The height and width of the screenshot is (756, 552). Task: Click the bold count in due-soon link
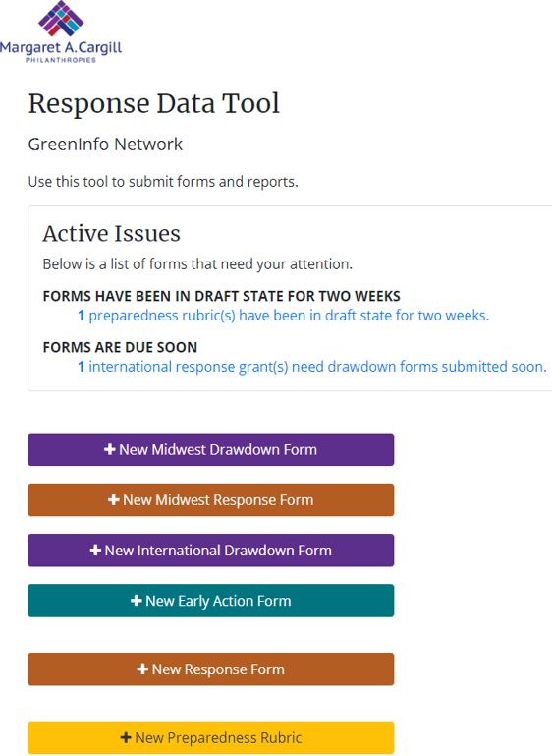[x=81, y=367]
